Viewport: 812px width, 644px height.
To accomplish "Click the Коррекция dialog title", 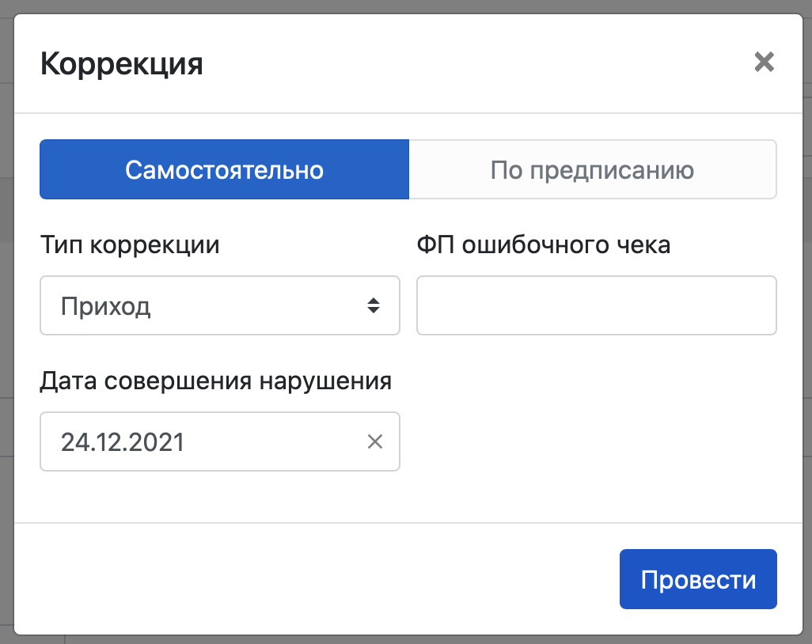I will (122, 63).
